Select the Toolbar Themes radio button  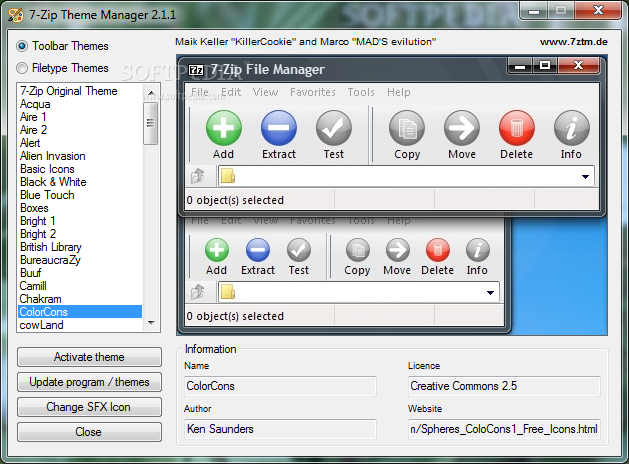click(x=22, y=46)
